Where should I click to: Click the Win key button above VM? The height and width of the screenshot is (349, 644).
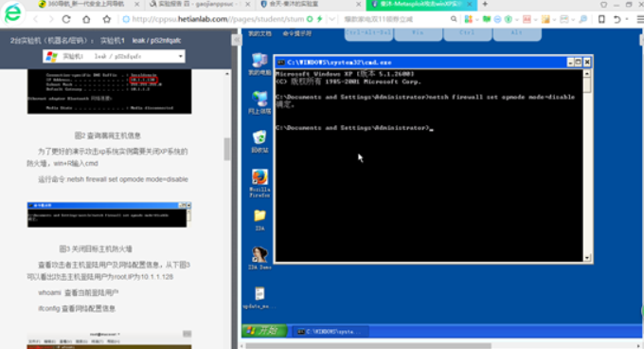pos(418,33)
